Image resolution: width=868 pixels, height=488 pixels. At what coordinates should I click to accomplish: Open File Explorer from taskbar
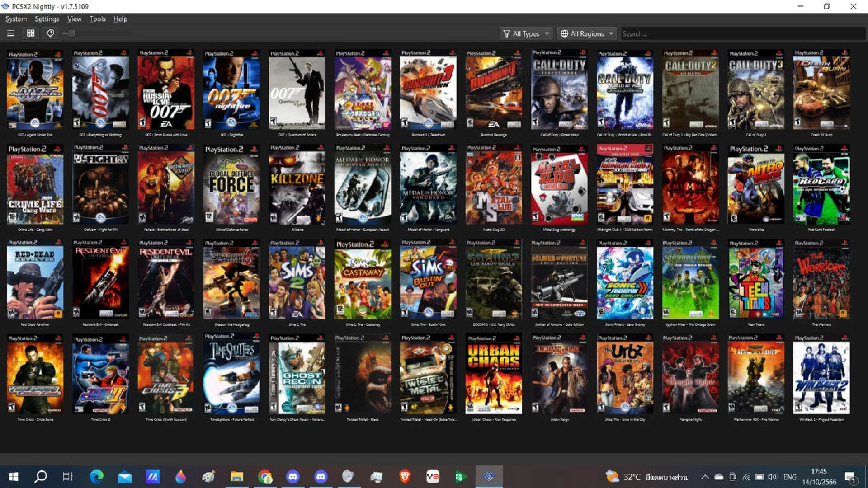236,476
